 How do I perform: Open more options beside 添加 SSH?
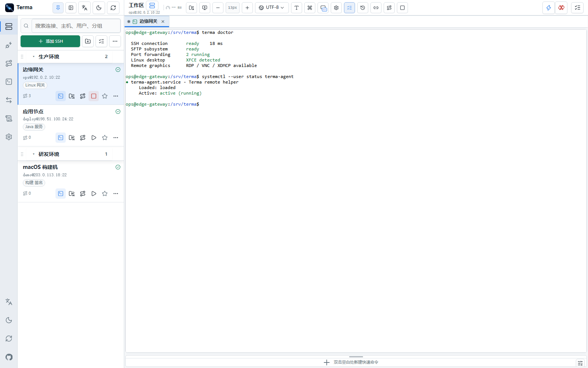coord(115,41)
